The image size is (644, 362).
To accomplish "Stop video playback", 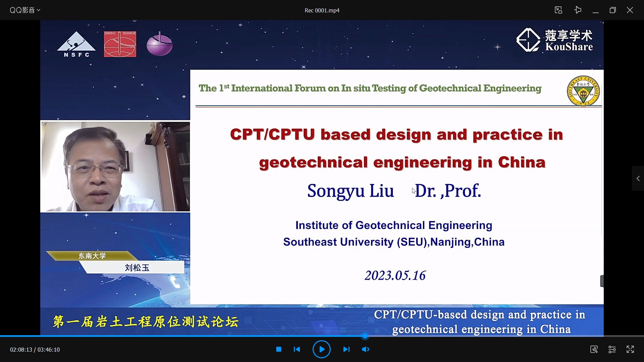I will click(278, 349).
